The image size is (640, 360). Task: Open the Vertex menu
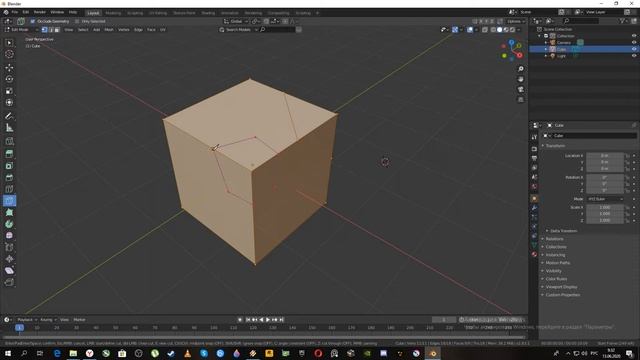[124, 30]
